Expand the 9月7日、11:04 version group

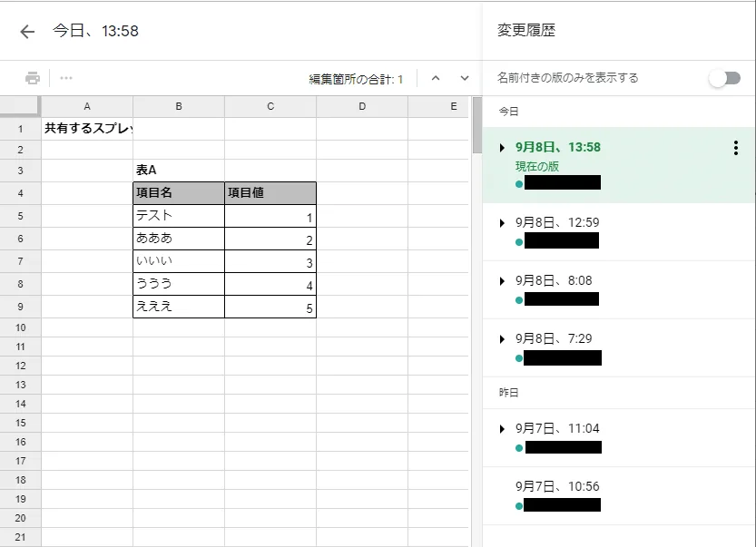point(502,429)
